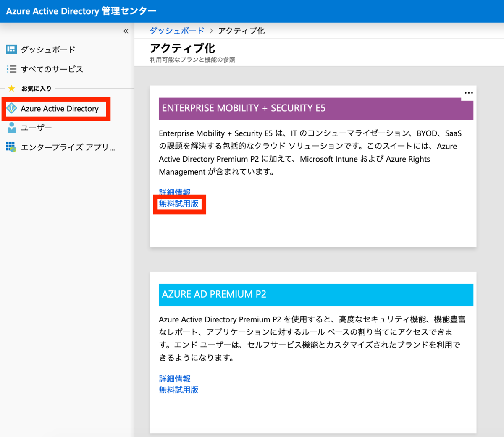Open 詳細情報 for Enterprise Mobility + Security E5
504x437 pixels.
pos(175,192)
